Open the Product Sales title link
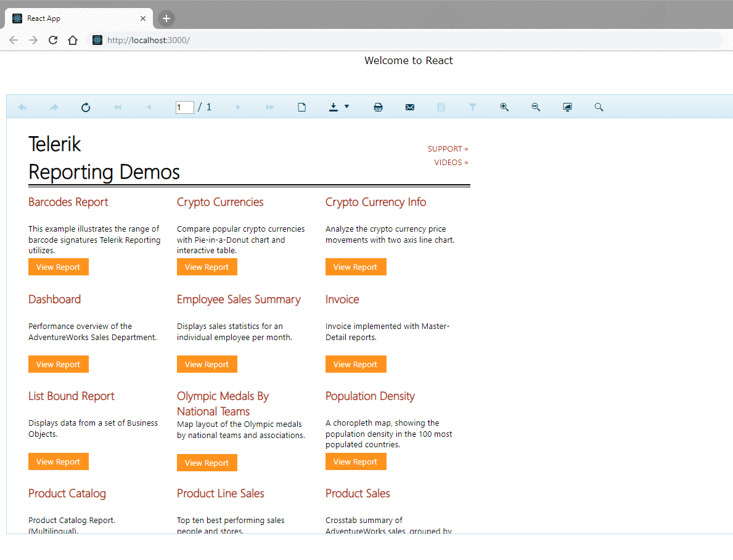 tap(358, 493)
